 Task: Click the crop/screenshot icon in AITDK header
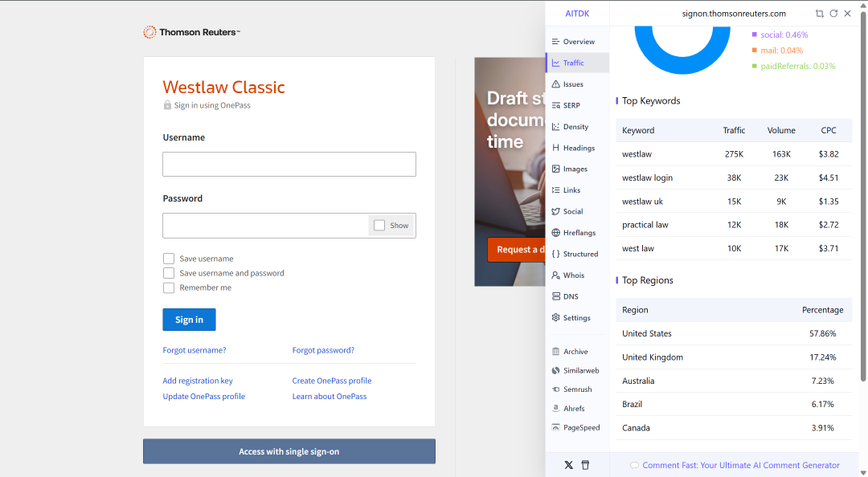point(819,14)
